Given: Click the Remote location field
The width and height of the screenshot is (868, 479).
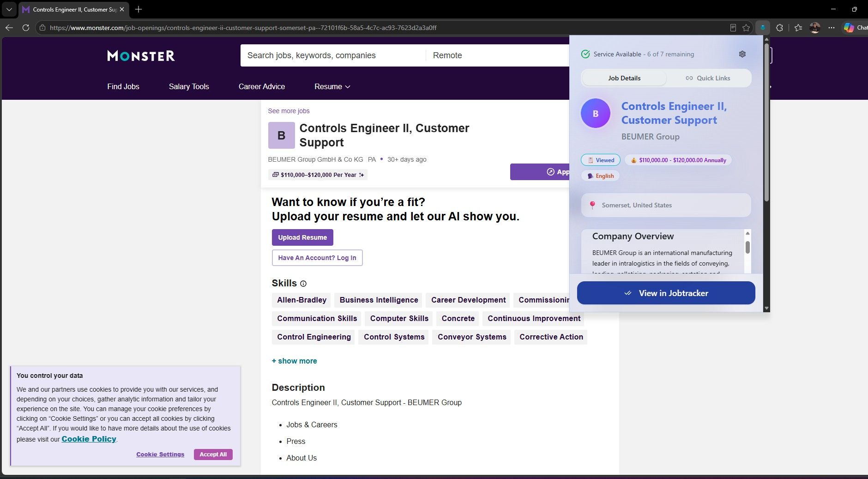Looking at the screenshot, I should click(x=498, y=55).
